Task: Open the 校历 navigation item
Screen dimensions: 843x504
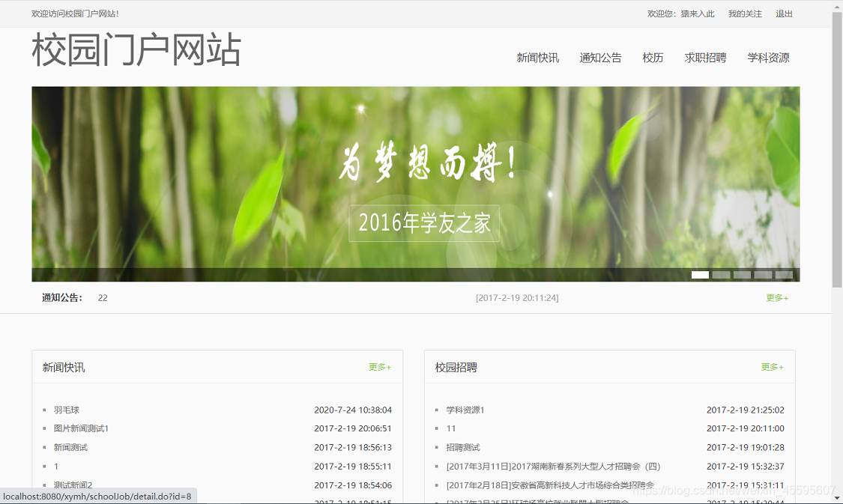Action: coord(653,58)
